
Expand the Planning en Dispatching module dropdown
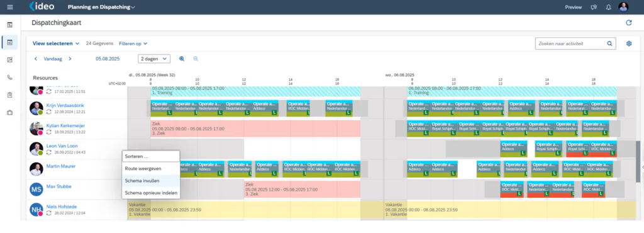pos(101,7)
